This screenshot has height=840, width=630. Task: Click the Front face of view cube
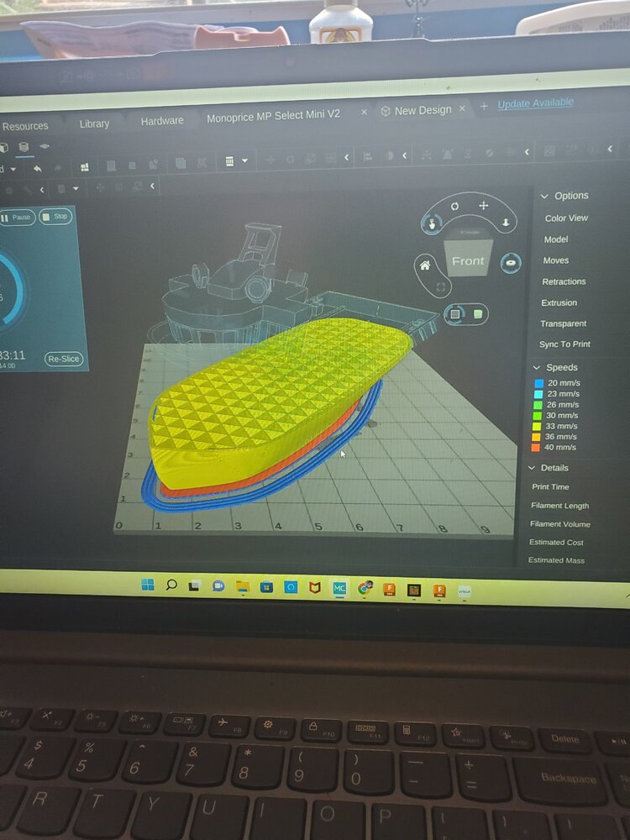coord(468,261)
